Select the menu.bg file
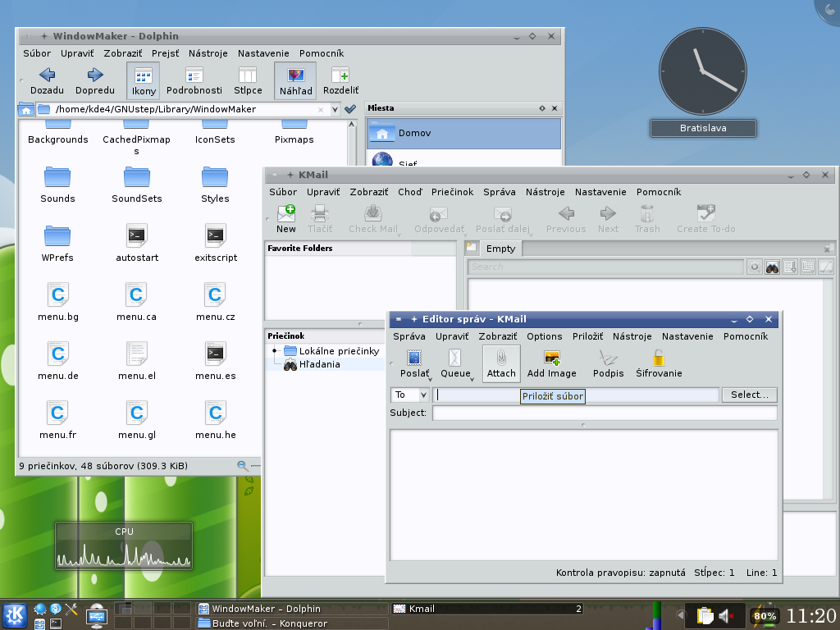The image size is (840, 630). coord(58,303)
